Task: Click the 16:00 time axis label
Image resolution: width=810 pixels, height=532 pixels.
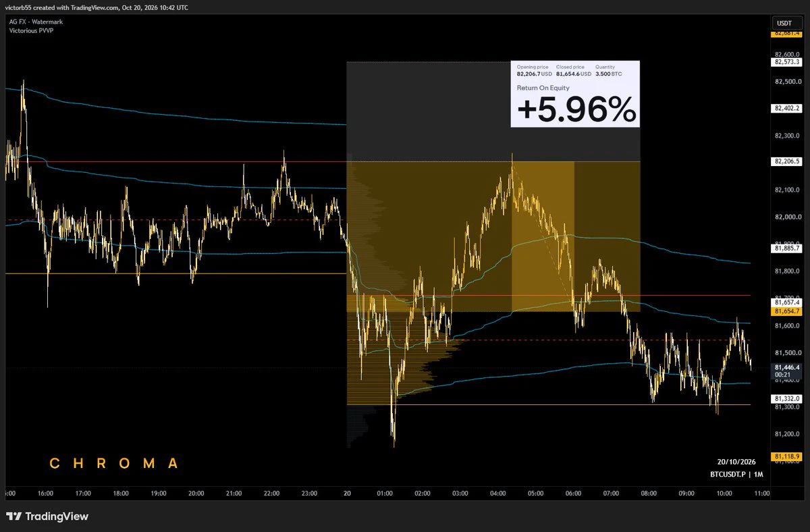Action: [x=45, y=494]
